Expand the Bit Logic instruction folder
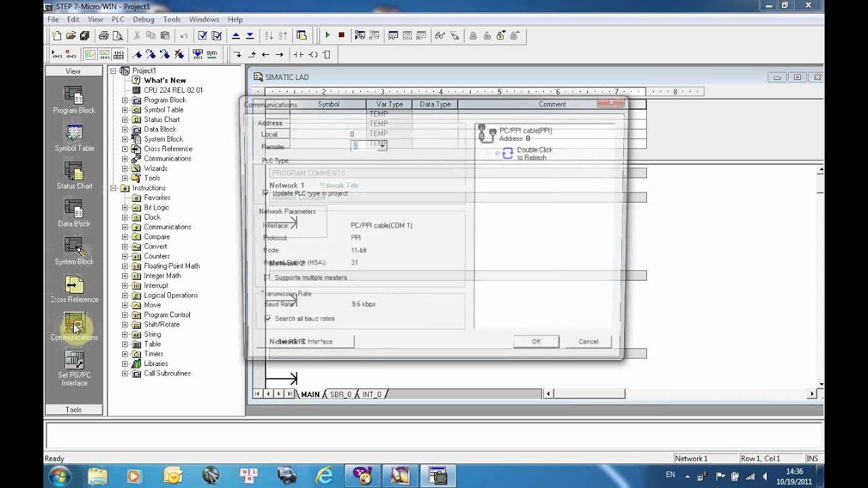Screen dimensions: 868x488 click(x=125, y=207)
